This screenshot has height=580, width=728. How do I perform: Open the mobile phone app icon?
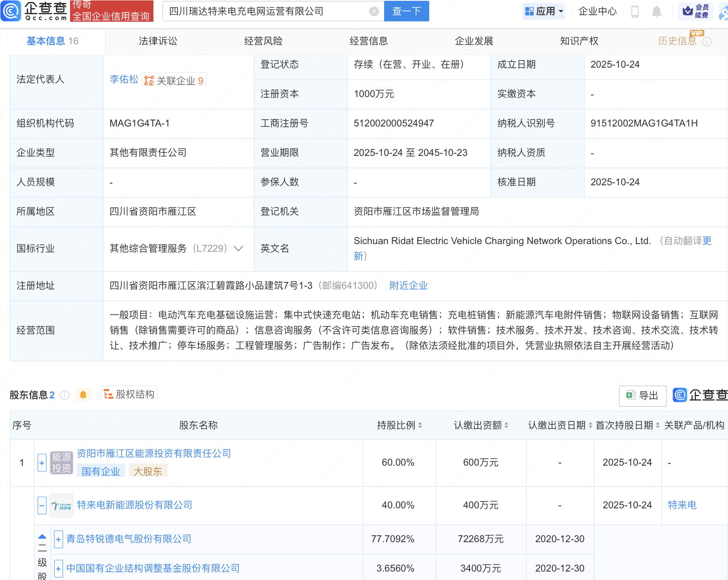coord(635,11)
